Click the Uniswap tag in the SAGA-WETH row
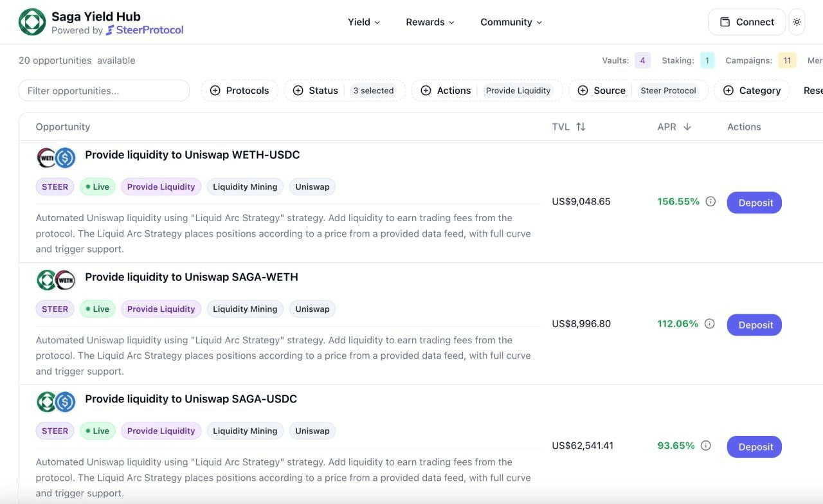 312,309
